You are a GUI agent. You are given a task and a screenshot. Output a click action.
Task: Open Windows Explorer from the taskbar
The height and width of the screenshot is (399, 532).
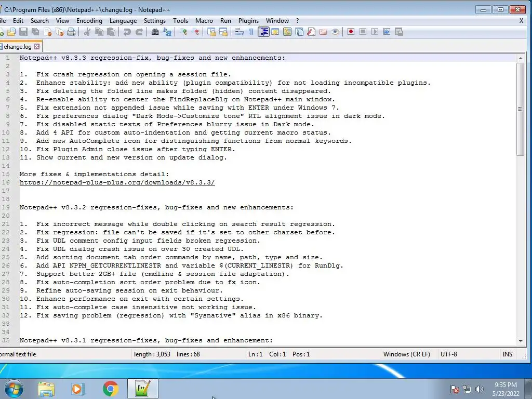46,389
